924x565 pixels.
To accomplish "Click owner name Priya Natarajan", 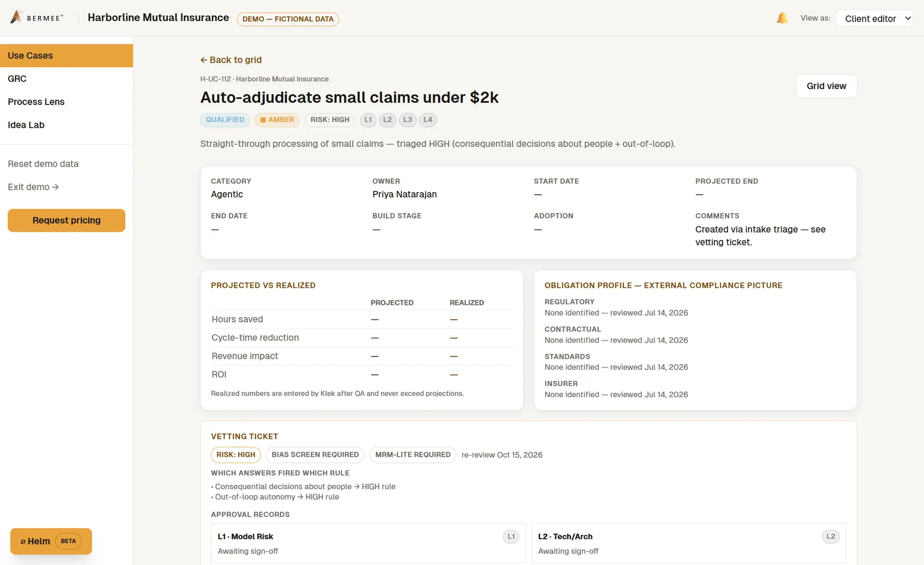I will pos(405,194).
